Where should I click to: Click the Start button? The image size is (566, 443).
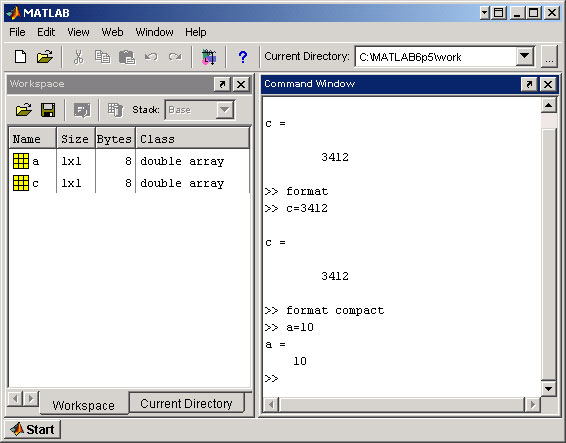point(33,429)
